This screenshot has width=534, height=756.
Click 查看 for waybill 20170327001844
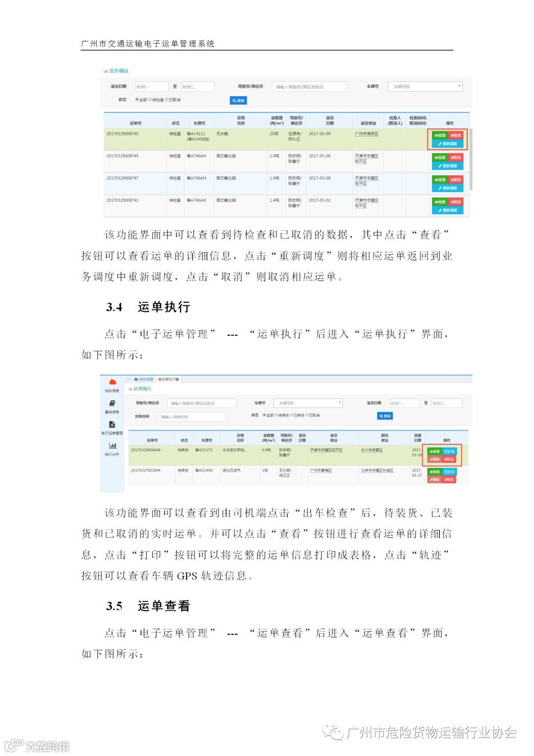434,472
